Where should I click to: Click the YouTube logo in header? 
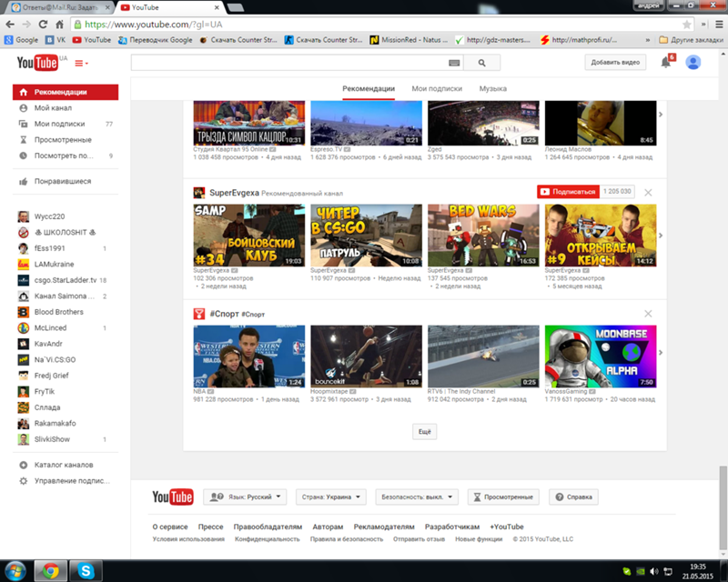tap(37, 63)
